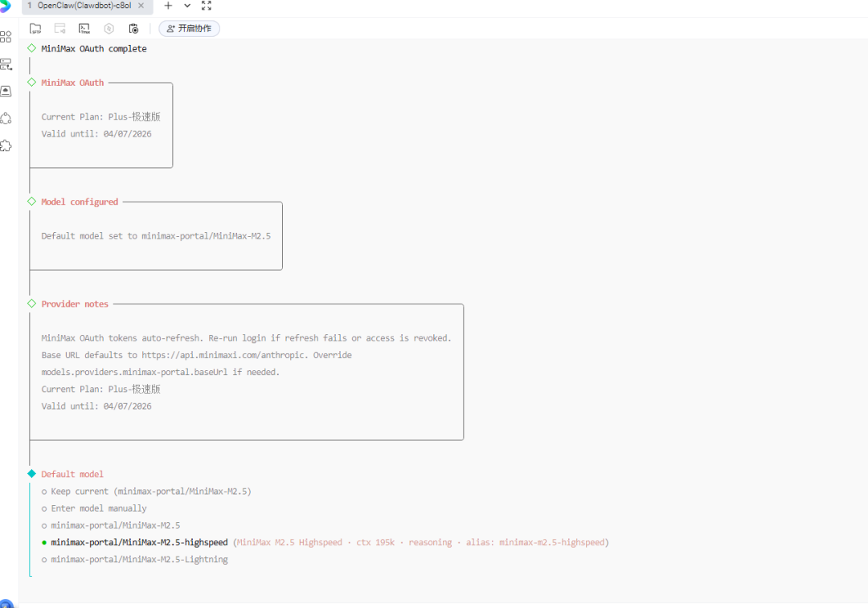
Task: Click the app logo at top left
Action: [x=5, y=6]
